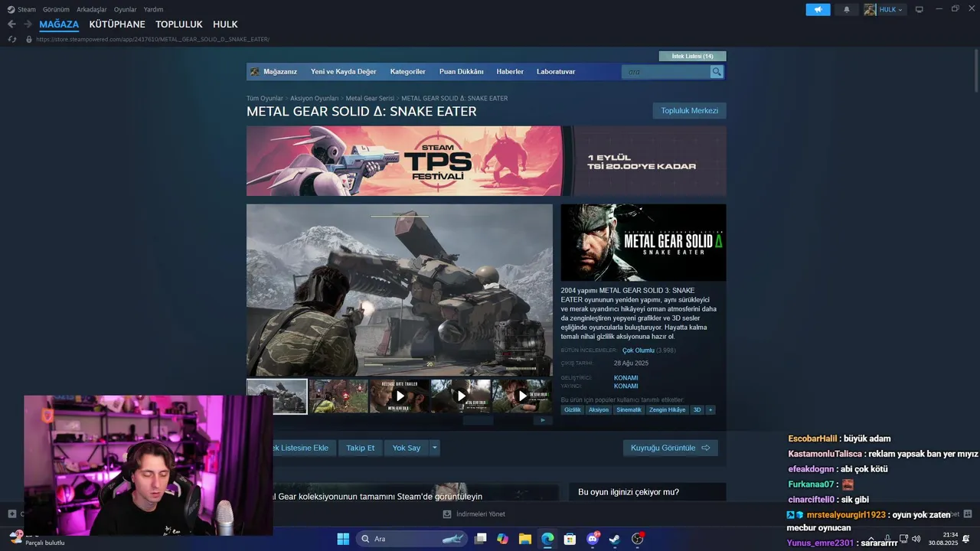980x551 pixels.
Task: Open Laboratuvar in store nav
Action: click(556, 72)
